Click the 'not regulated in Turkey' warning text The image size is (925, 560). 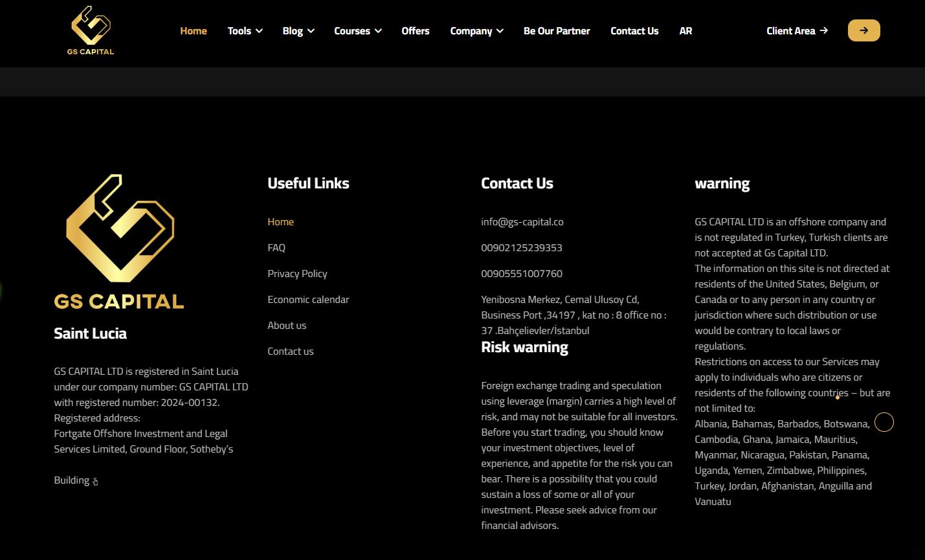coord(791,237)
